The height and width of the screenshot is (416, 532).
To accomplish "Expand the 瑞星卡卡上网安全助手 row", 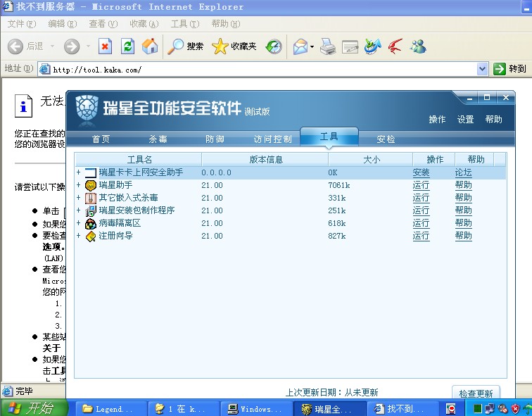I will (x=78, y=172).
